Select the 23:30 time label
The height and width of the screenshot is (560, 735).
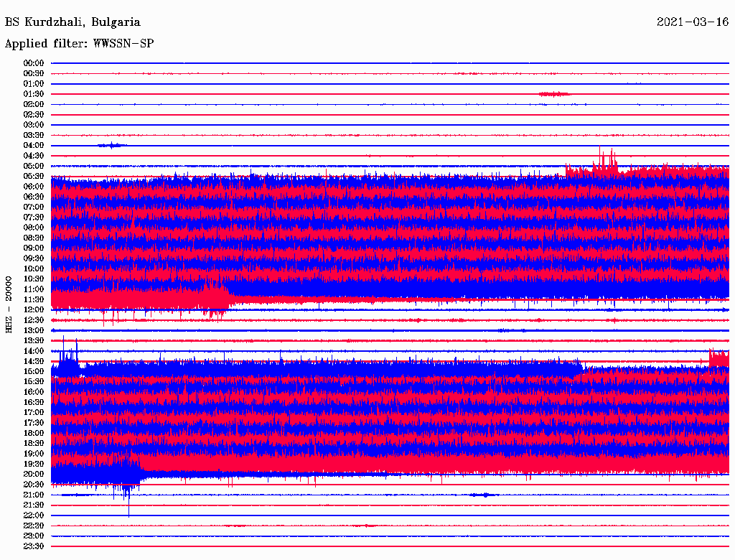pyautogui.click(x=34, y=546)
